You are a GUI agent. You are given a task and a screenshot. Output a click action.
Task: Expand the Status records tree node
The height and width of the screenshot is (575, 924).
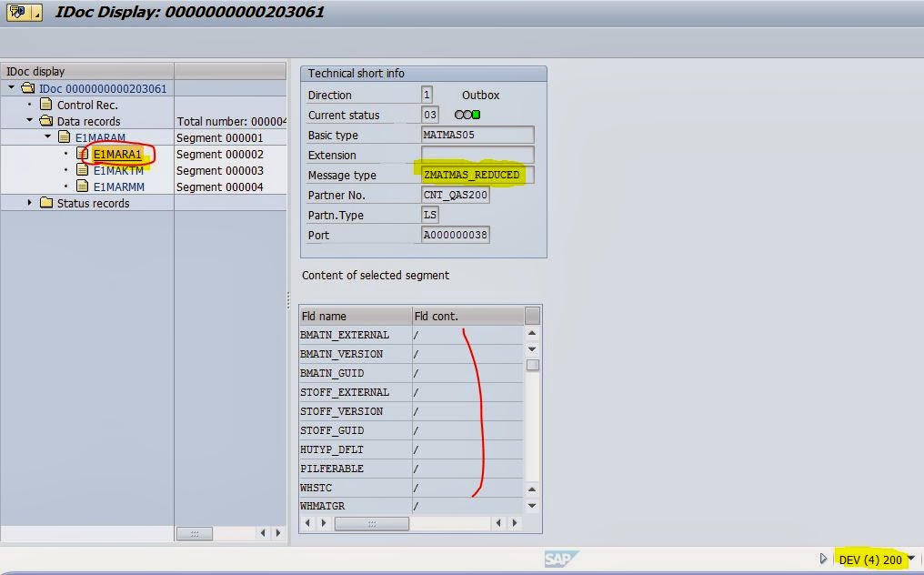[29, 203]
